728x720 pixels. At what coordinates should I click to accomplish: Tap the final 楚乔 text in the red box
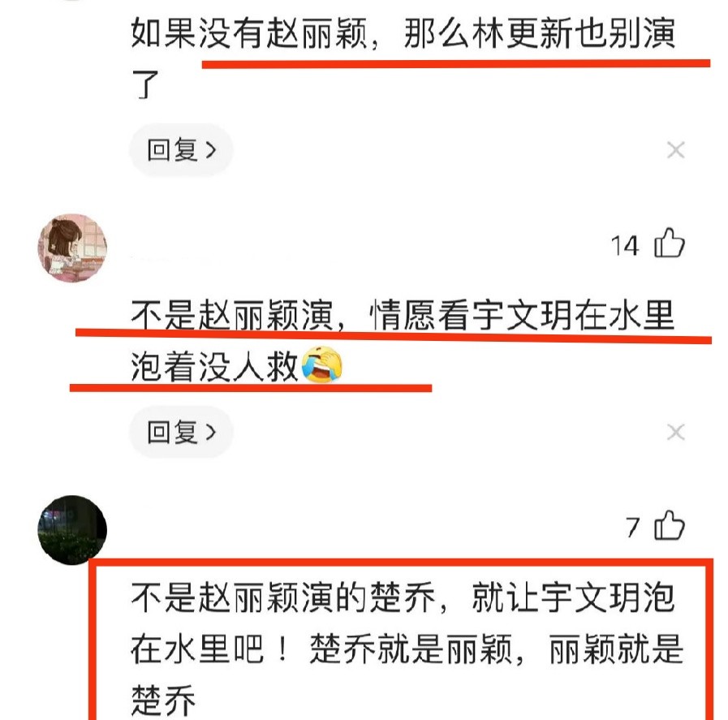pyautogui.click(x=163, y=700)
